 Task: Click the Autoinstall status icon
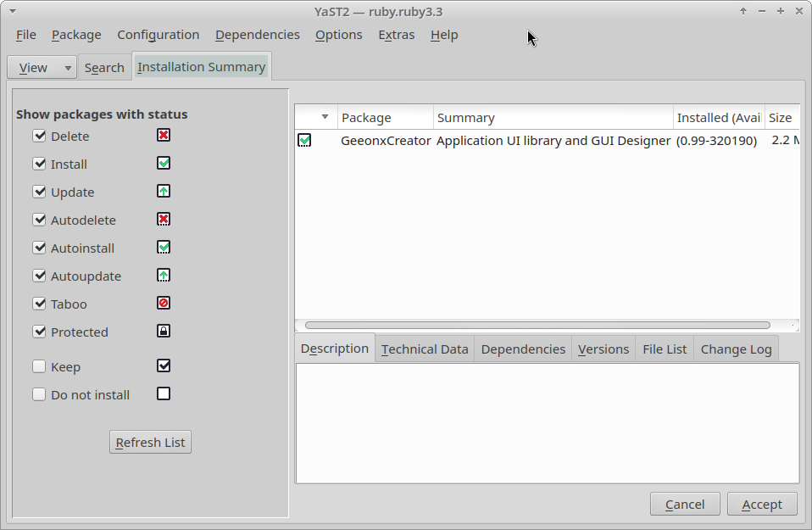point(164,248)
